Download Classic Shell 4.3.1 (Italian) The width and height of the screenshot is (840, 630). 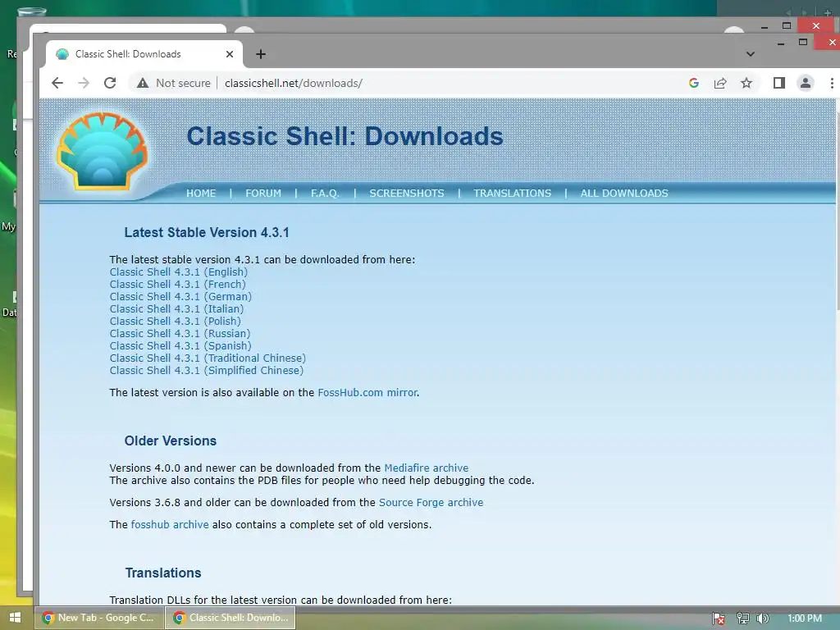point(177,309)
